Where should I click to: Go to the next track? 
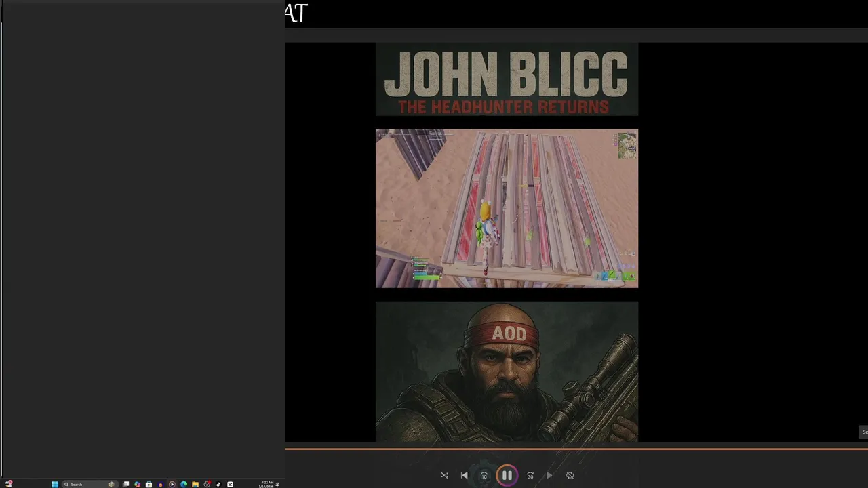550,475
